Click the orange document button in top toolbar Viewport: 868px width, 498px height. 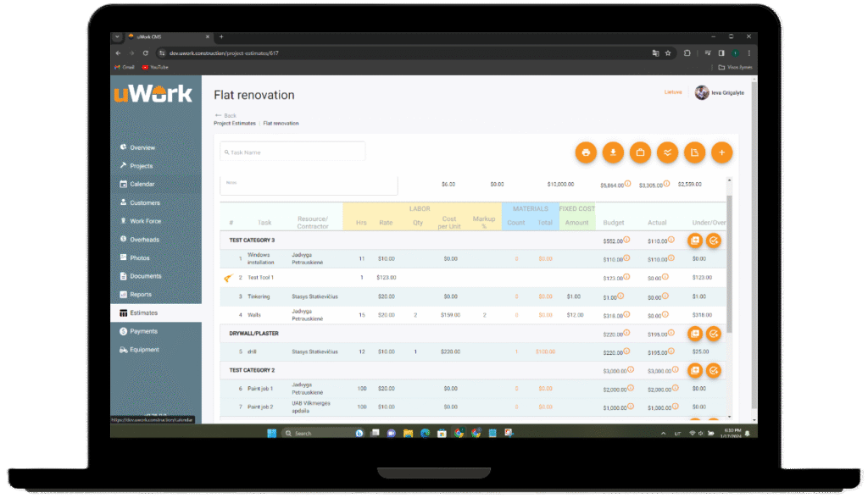tap(694, 152)
